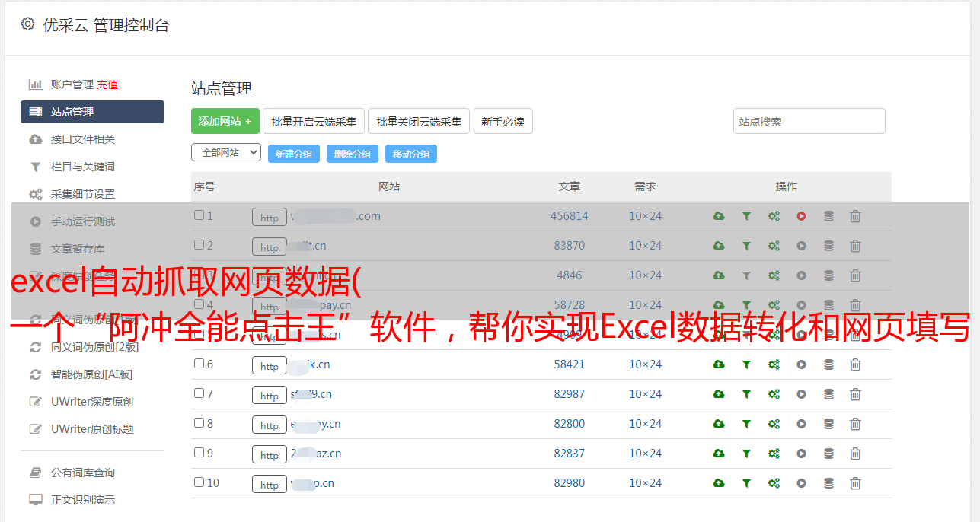
Task: Tick the checkbox for site number 1
Action: click(x=199, y=215)
